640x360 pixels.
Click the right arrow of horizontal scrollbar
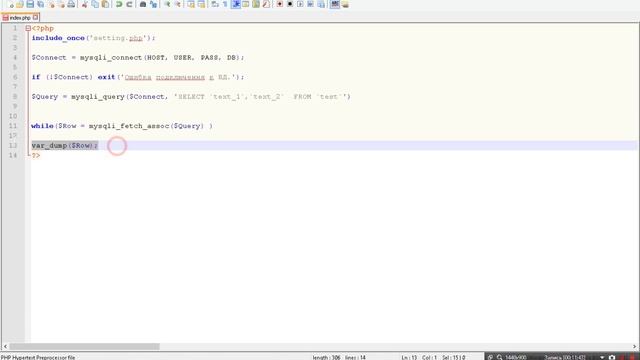tap(635, 346)
